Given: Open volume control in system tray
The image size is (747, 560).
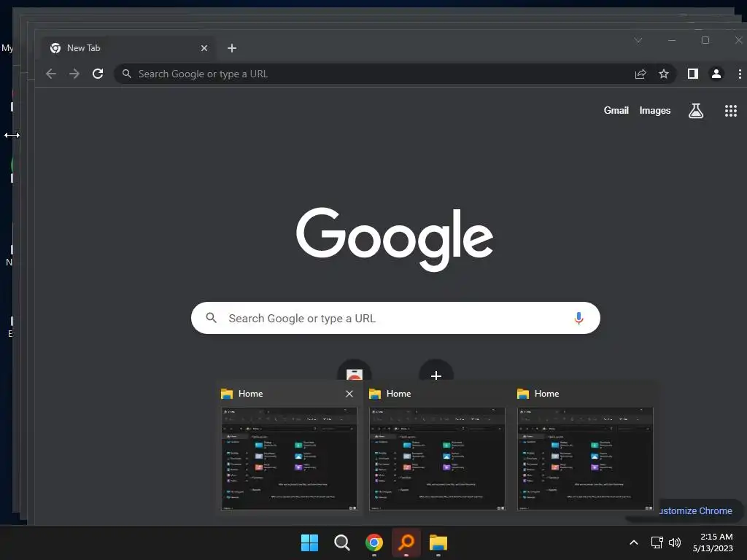Looking at the screenshot, I should (675, 542).
